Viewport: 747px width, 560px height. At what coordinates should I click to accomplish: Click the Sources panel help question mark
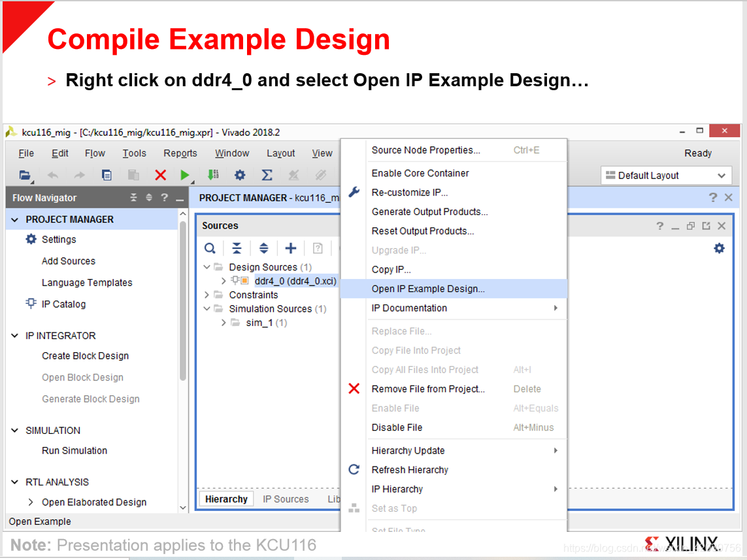[660, 225]
